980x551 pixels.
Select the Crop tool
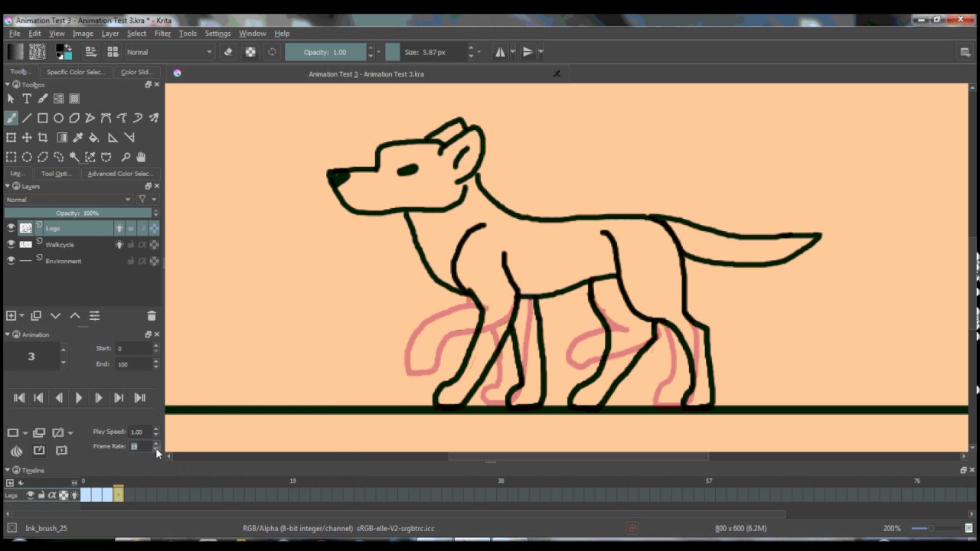tap(43, 138)
